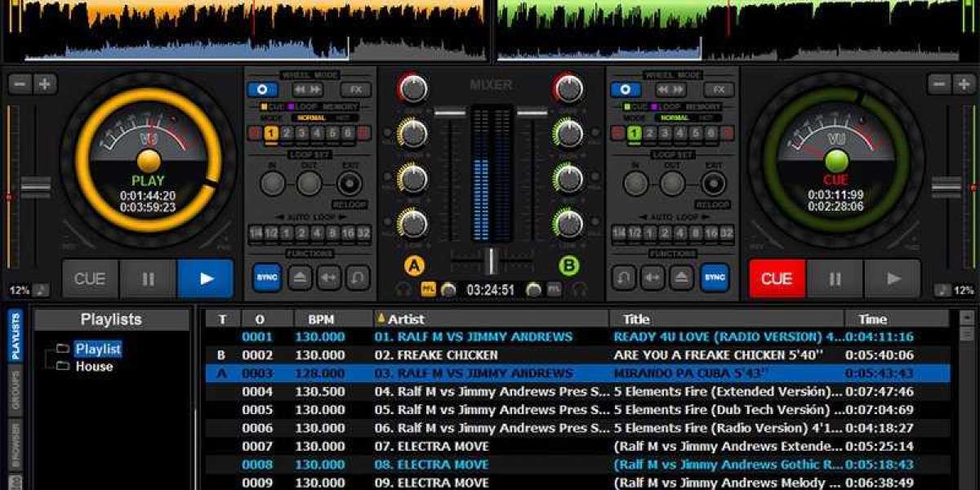
Task: Set loop IN point on deck A
Action: (273, 183)
